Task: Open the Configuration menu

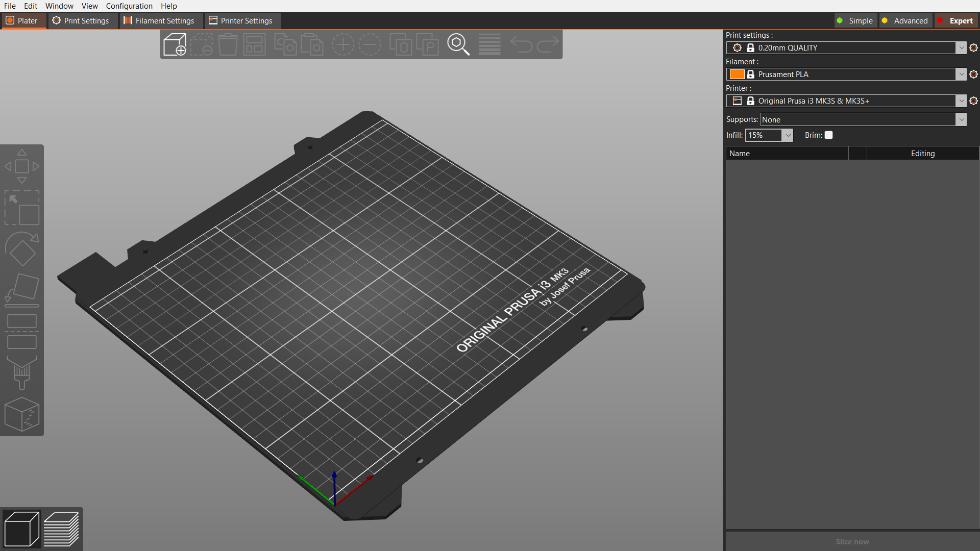Action: (x=129, y=6)
